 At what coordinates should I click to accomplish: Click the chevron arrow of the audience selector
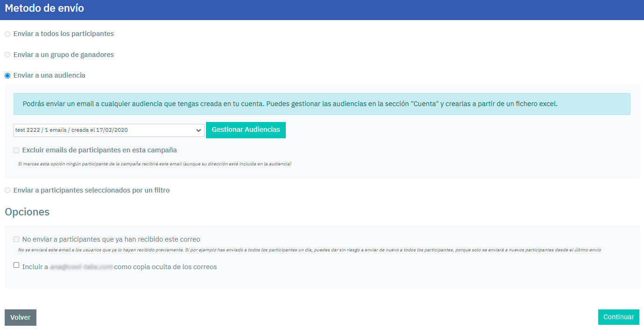198,130
